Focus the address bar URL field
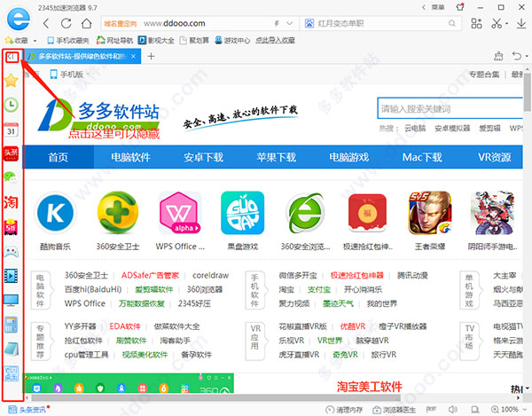532x416 pixels. tap(200, 23)
